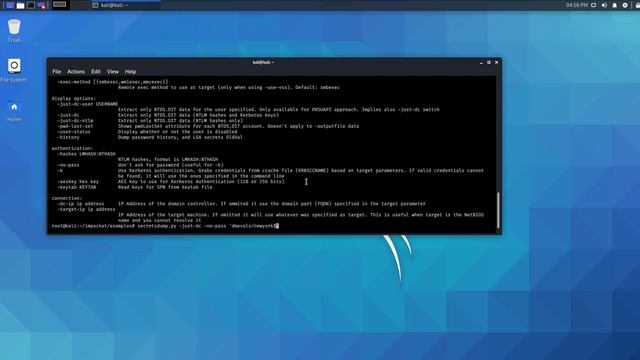Viewport: 640px width, 360px height.
Task: Switch workspace using the panel workspace switcher
Action: click(60, 5)
